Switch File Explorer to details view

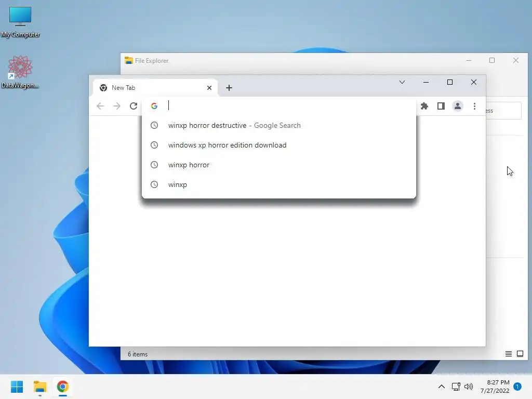point(508,354)
